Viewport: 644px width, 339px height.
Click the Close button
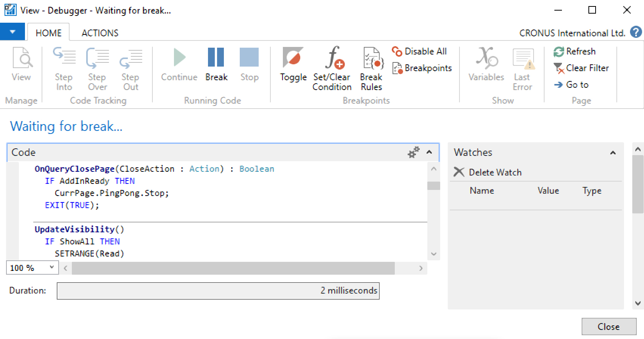tap(609, 327)
